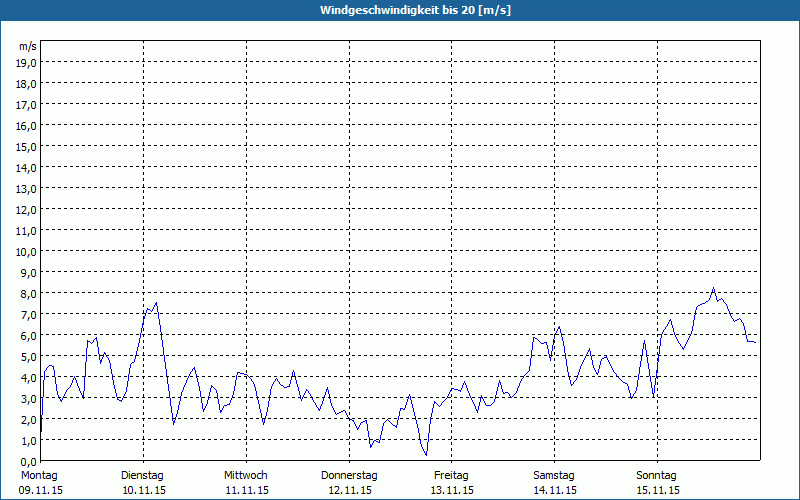The height and width of the screenshot is (500, 800).
Task: Click the date label 15.11.15
Action: pyautogui.click(x=658, y=490)
